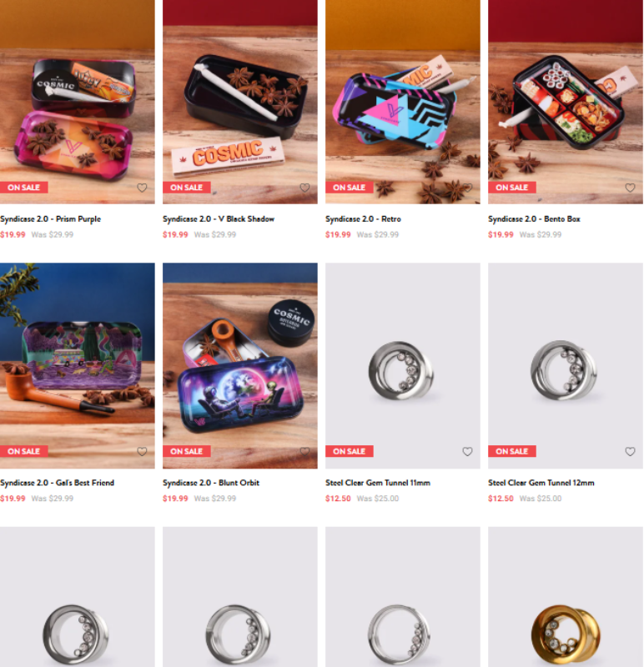Open Syndicase 2.0 - V Black Shadow link

pos(219,219)
